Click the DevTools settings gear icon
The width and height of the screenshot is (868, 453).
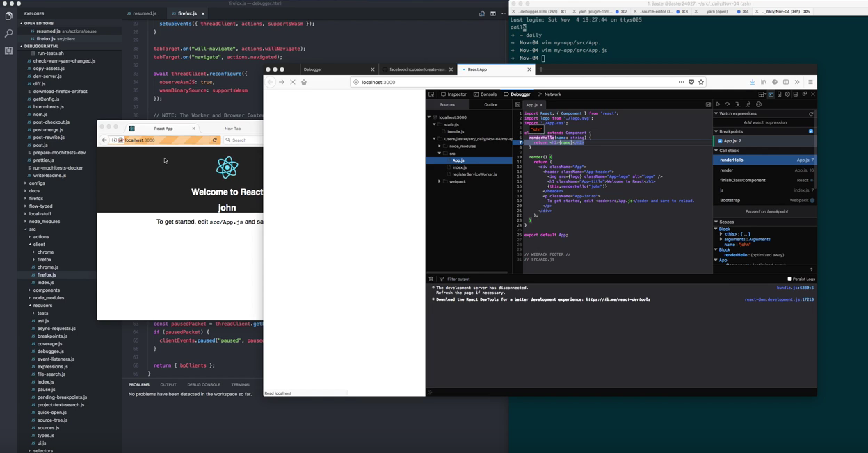787,94
